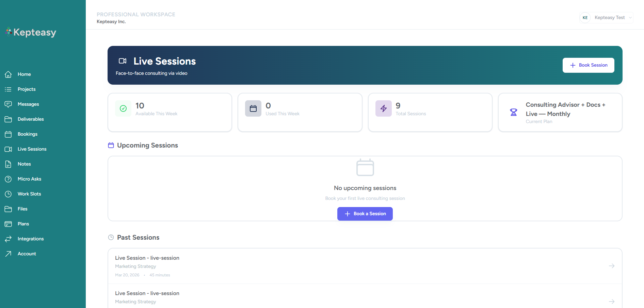Click the Kepteasy logo
644x308 pixels.
click(31, 32)
